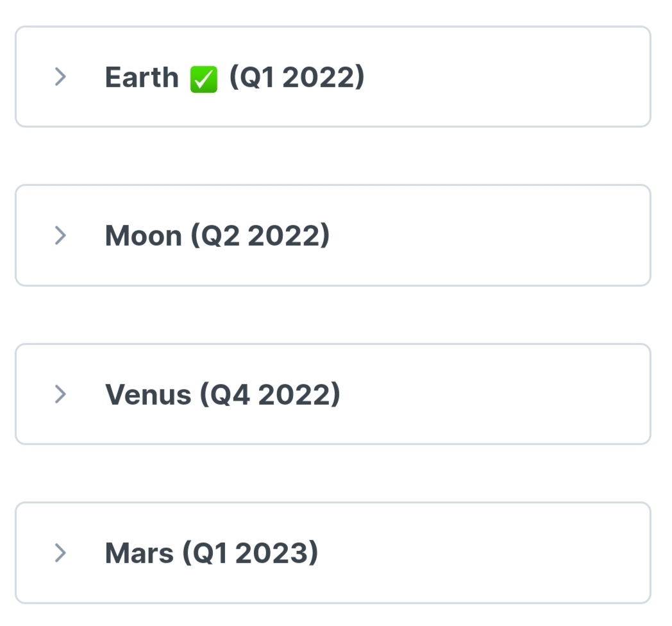Click the "(Q4 2022)" date on Venus row
Image resolution: width=672 pixels, height=626 pixels.
pyautogui.click(x=270, y=394)
